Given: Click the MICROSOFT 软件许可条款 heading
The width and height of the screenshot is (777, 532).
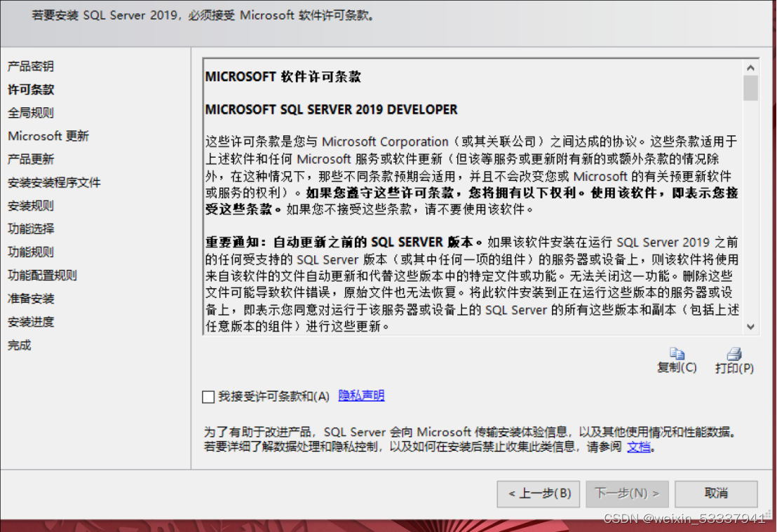Looking at the screenshot, I should (283, 77).
